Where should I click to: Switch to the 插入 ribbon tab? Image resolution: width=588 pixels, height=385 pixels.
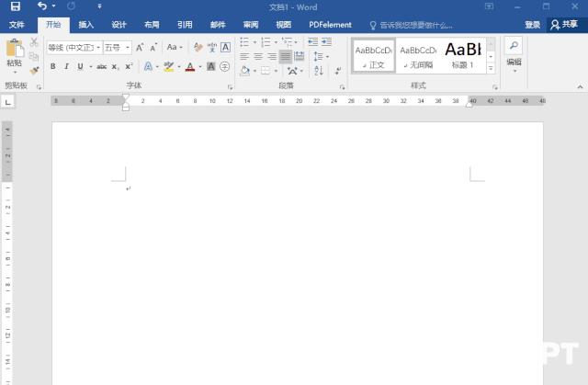coord(85,25)
